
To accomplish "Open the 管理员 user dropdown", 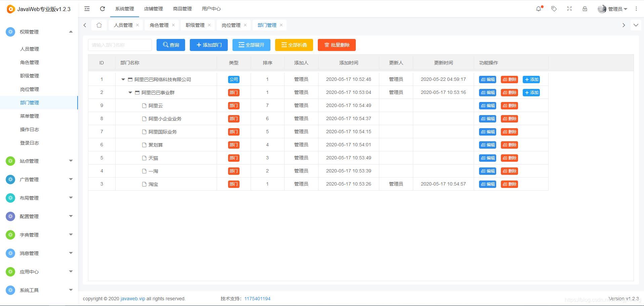I will click(x=613, y=9).
